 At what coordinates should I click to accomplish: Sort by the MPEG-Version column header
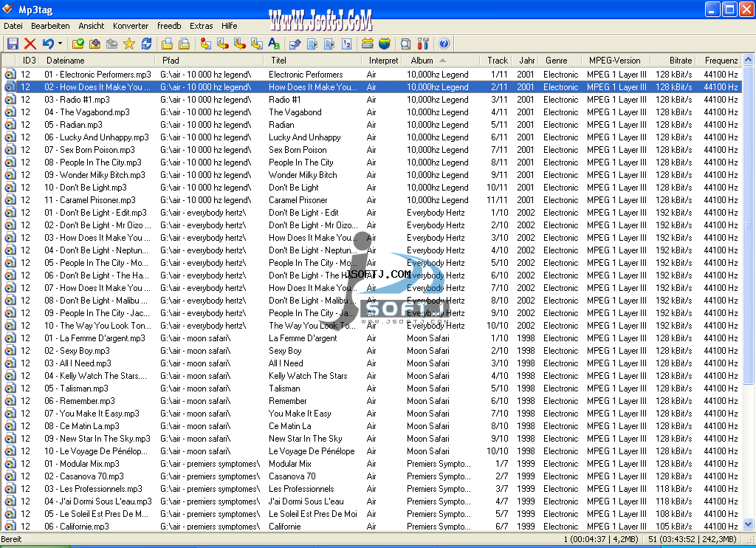pos(616,61)
